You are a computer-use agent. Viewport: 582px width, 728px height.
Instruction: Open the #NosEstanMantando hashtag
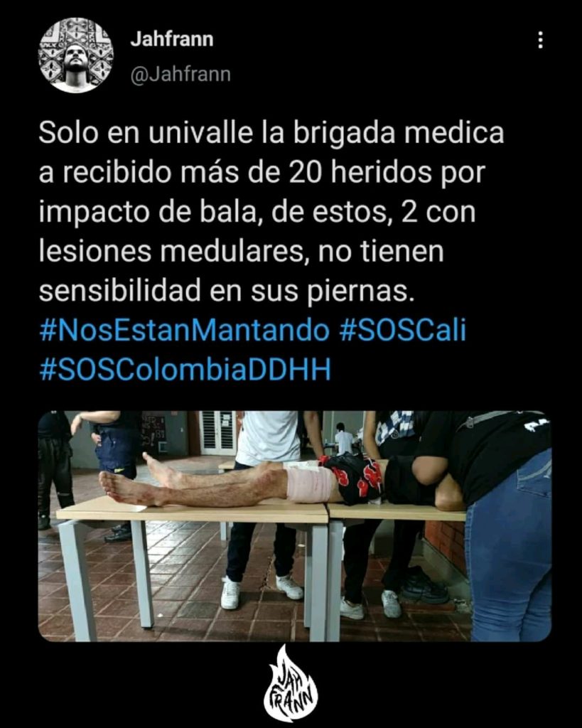(x=184, y=331)
